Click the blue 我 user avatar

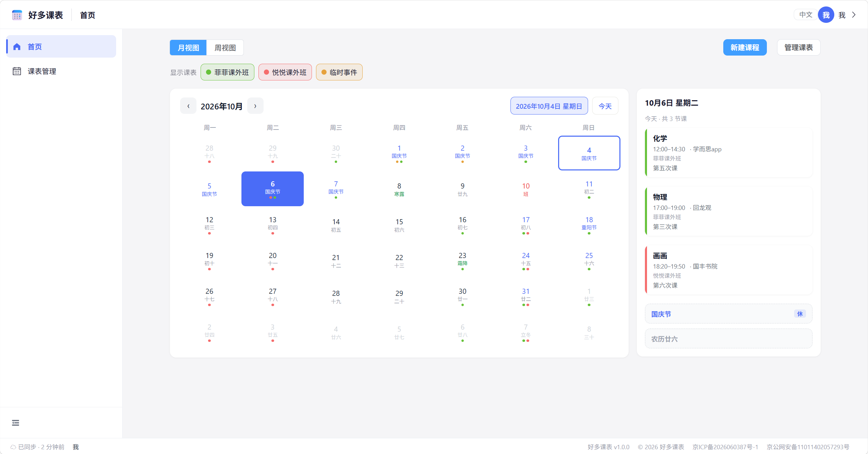[826, 15]
